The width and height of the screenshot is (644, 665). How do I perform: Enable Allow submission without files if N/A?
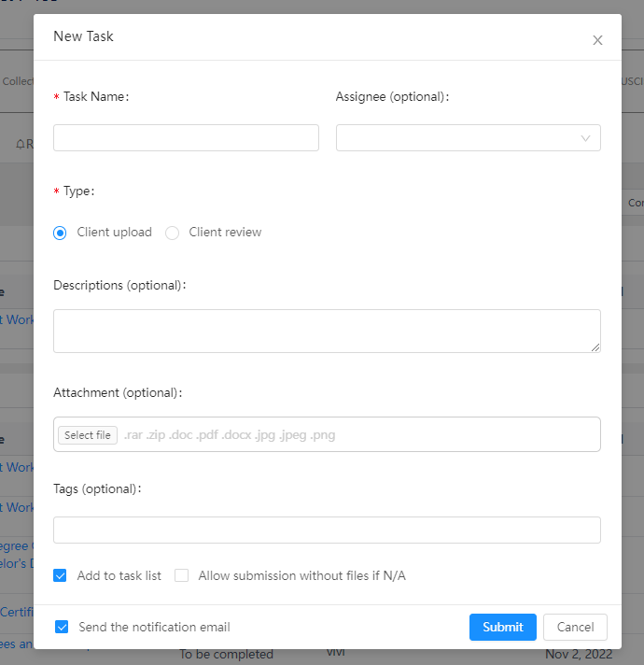click(182, 576)
